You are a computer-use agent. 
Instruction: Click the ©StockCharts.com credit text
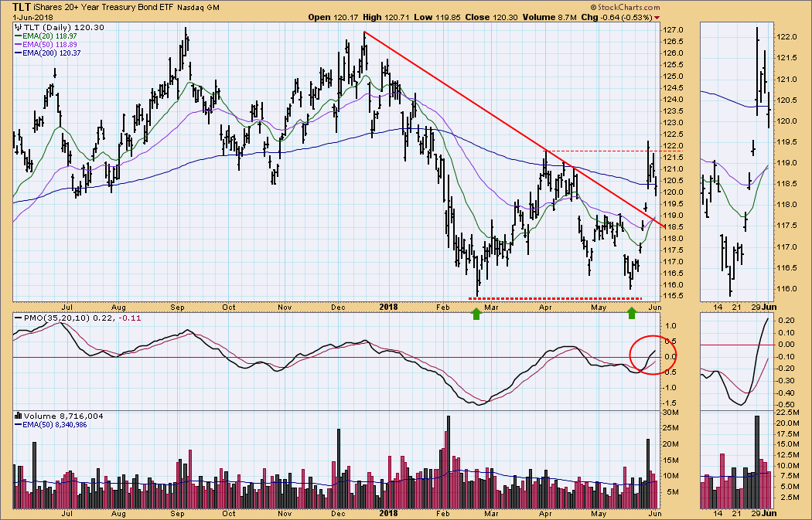625,7
